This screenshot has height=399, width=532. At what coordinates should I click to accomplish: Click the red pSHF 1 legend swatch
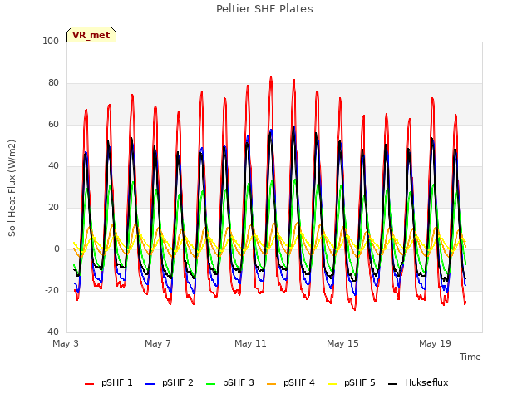click(x=89, y=384)
